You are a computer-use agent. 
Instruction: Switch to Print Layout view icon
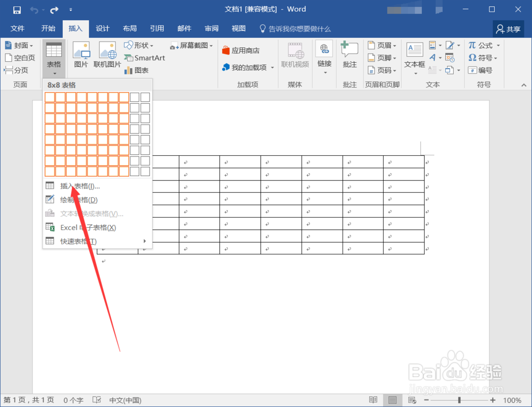[x=393, y=400]
